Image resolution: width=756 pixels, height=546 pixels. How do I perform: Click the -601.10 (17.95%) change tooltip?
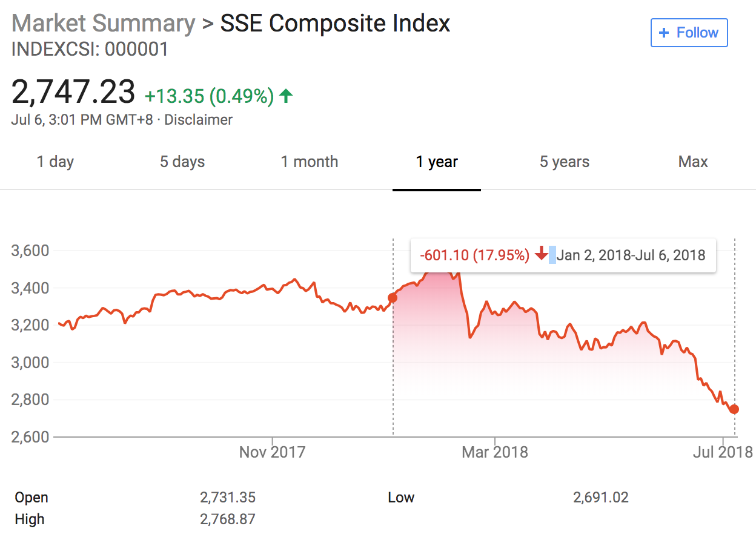click(x=475, y=255)
